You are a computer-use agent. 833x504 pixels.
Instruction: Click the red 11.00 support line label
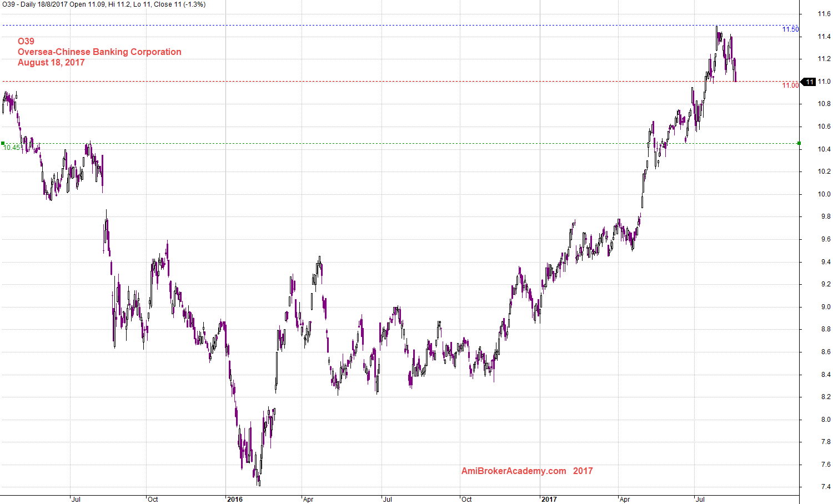point(790,85)
